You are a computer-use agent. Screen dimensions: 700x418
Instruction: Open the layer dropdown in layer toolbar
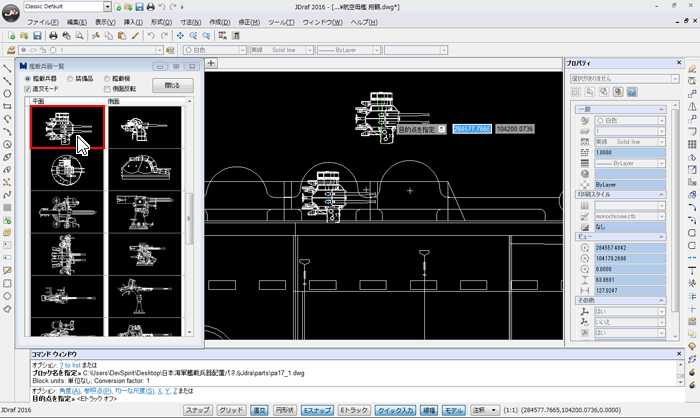[x=159, y=50]
